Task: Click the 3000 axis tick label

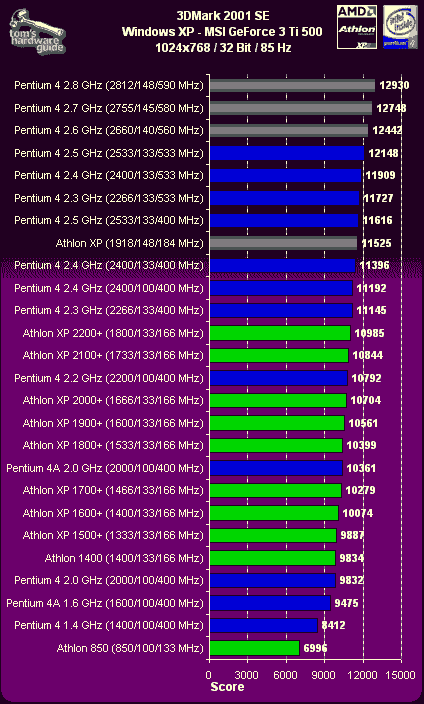Action: coord(247,675)
